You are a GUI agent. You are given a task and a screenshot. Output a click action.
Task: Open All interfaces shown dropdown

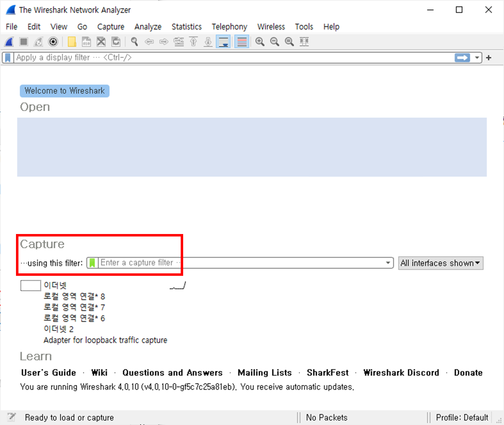tap(441, 263)
